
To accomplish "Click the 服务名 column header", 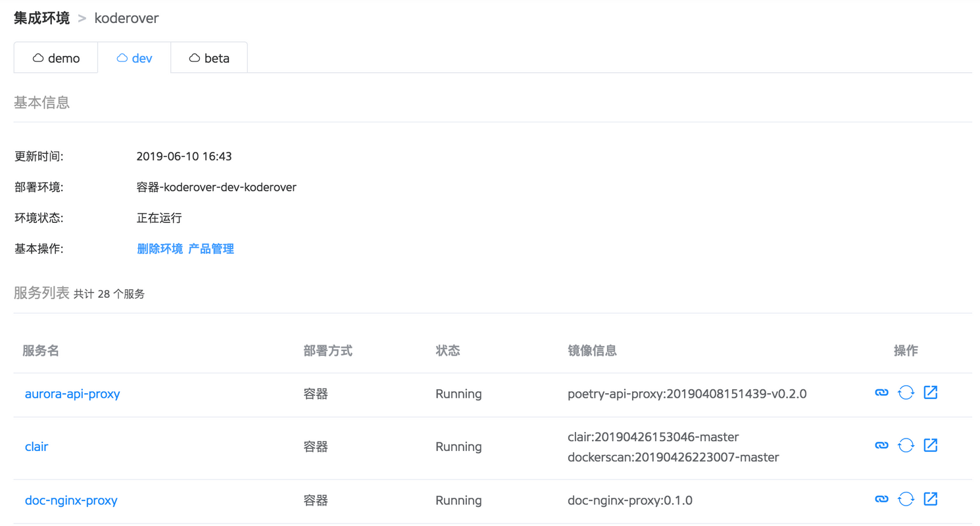I will (x=41, y=351).
